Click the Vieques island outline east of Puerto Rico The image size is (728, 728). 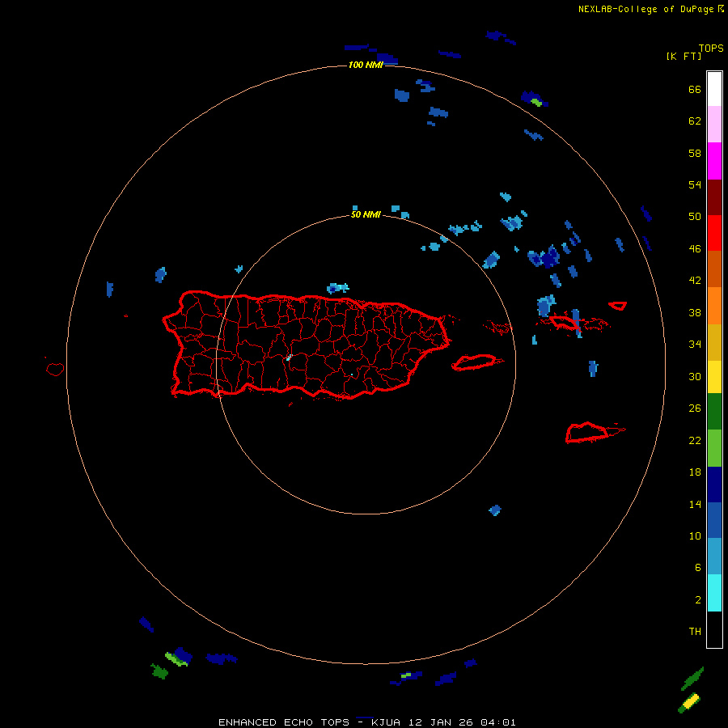(x=475, y=362)
